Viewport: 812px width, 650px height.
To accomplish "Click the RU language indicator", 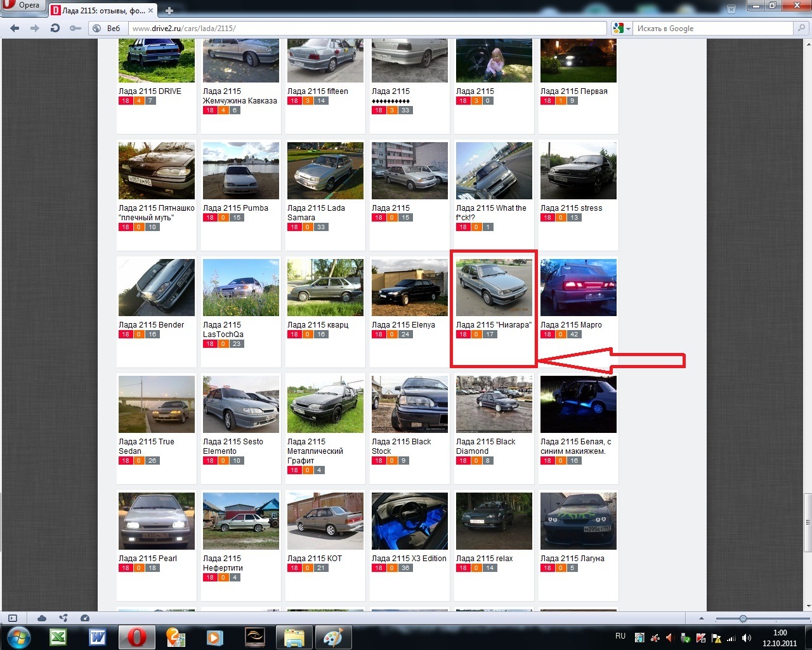I will pyautogui.click(x=620, y=636).
